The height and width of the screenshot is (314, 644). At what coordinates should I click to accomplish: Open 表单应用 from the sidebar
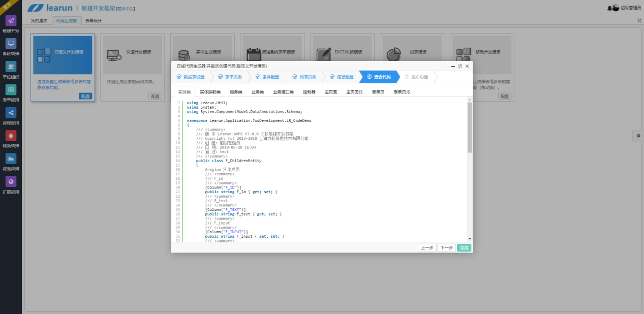tap(11, 90)
